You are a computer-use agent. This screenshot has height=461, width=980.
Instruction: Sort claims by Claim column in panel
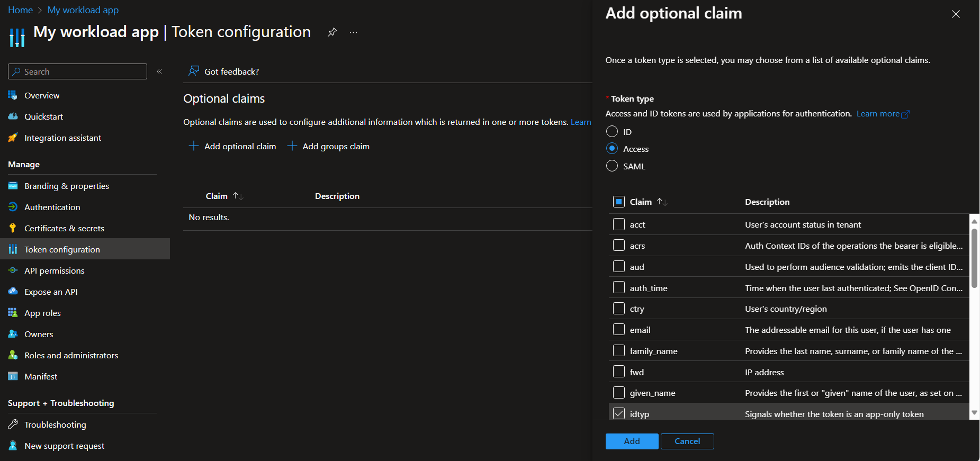(x=662, y=202)
